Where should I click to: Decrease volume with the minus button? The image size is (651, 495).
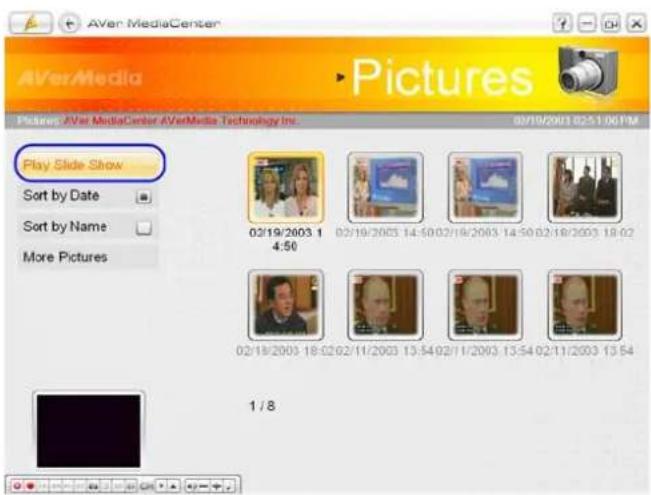(x=203, y=486)
